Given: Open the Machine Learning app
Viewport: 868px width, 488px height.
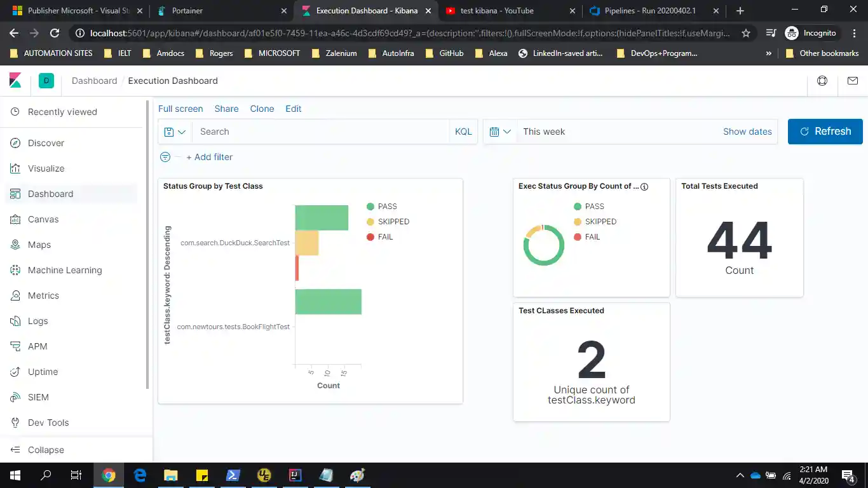Looking at the screenshot, I should 64,270.
